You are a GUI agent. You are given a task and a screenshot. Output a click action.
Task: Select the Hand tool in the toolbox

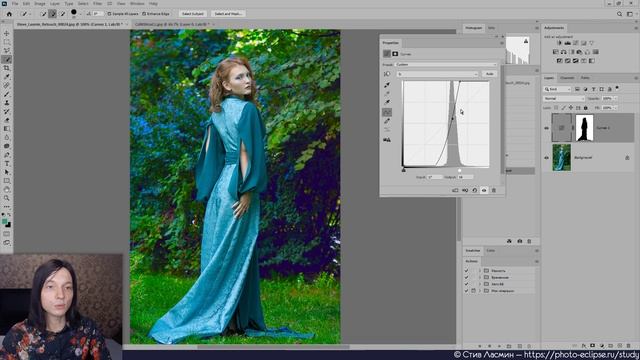pyautogui.click(x=7, y=190)
